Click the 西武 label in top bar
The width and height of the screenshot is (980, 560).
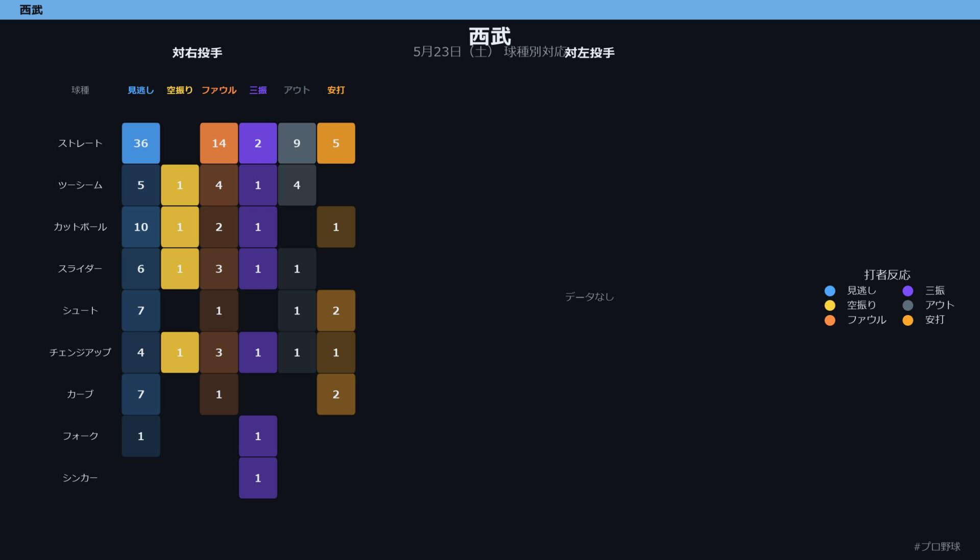click(x=31, y=10)
